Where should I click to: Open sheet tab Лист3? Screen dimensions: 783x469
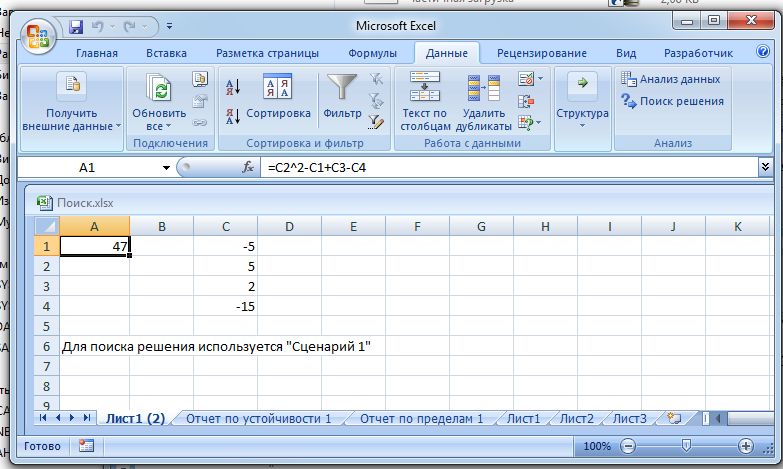pyautogui.click(x=630, y=419)
